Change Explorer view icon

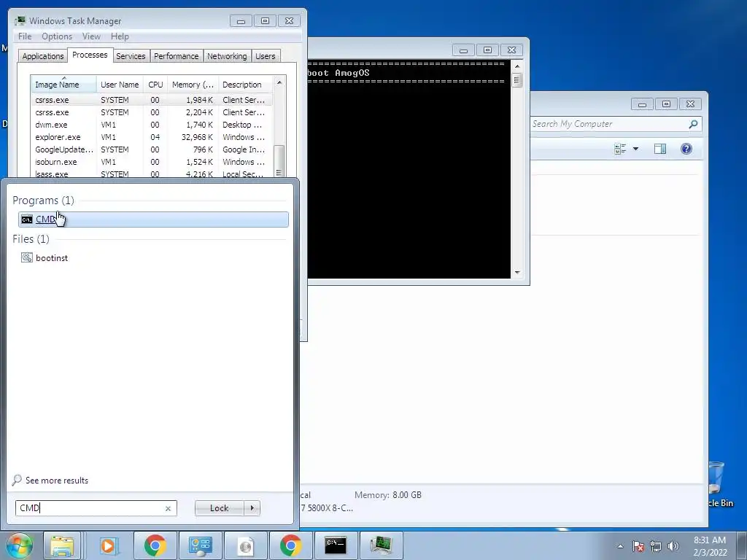click(620, 149)
